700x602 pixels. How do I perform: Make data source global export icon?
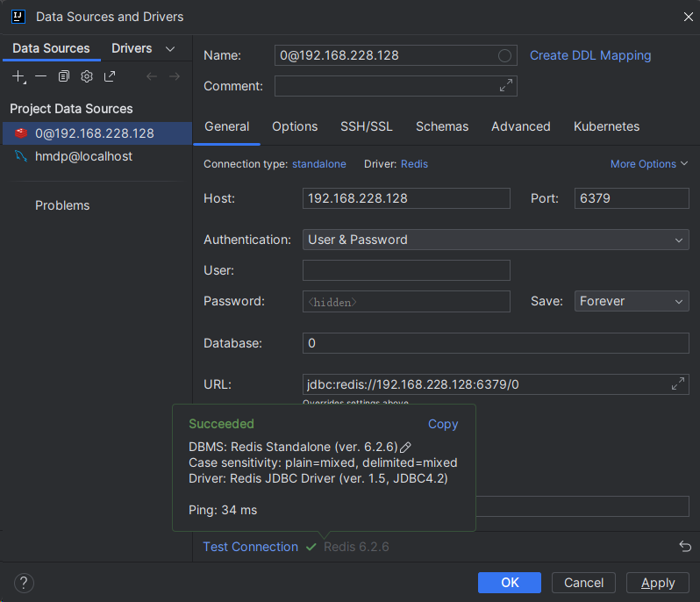pyautogui.click(x=110, y=76)
